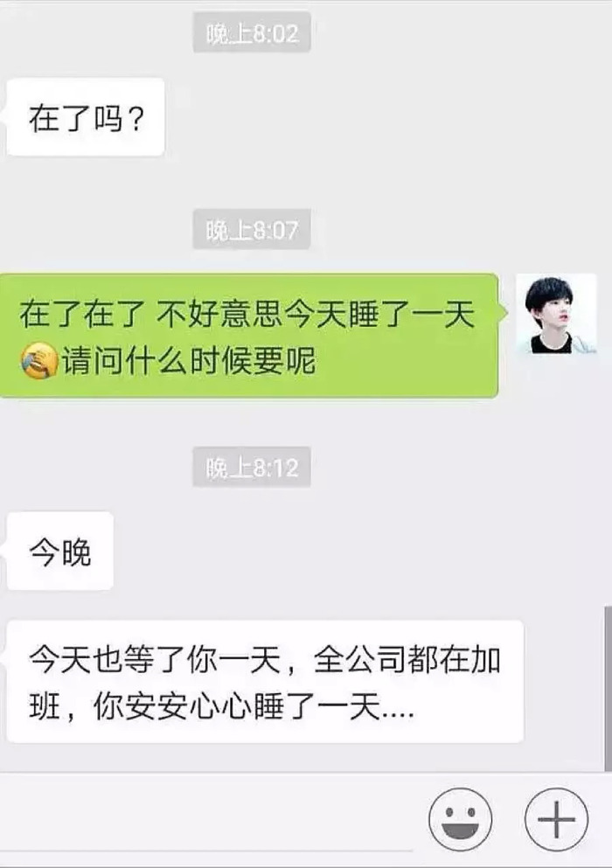Select the '在了吗?' message bubble
Viewport: 612px width, 868px height.
coord(86,117)
